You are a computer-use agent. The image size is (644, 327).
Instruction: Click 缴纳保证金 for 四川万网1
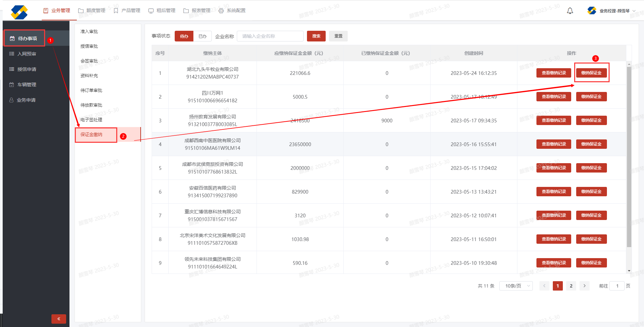(591, 97)
